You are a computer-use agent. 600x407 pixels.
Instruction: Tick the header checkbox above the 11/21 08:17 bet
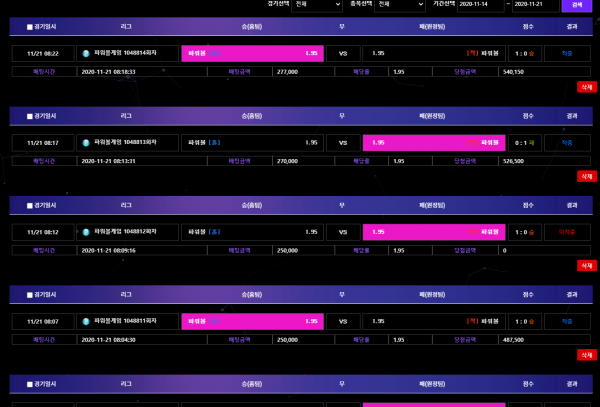pyautogui.click(x=30, y=116)
